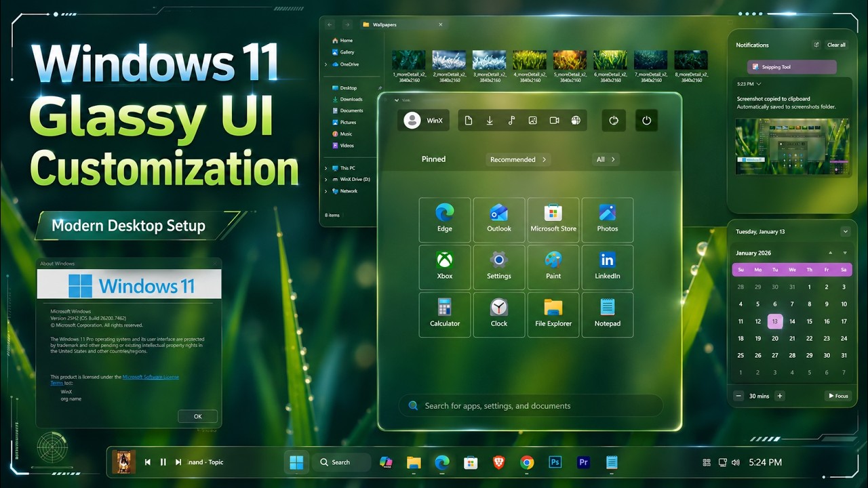Click the Start menu search field

(x=530, y=405)
